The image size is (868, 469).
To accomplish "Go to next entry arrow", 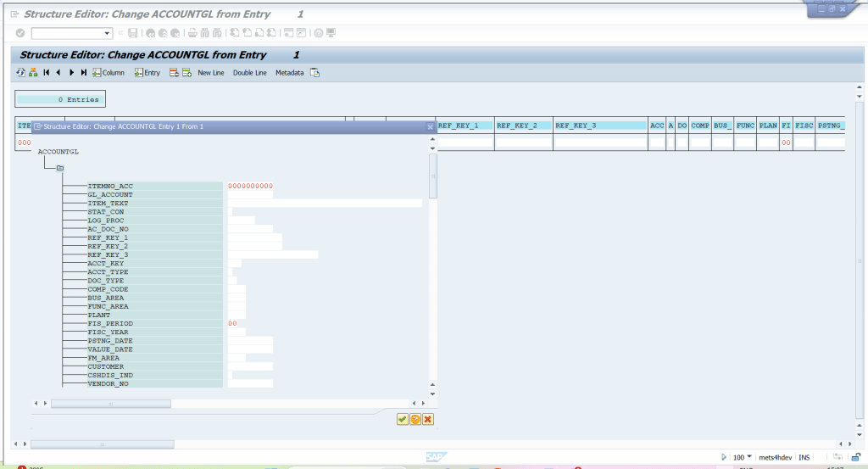I will click(x=71, y=73).
